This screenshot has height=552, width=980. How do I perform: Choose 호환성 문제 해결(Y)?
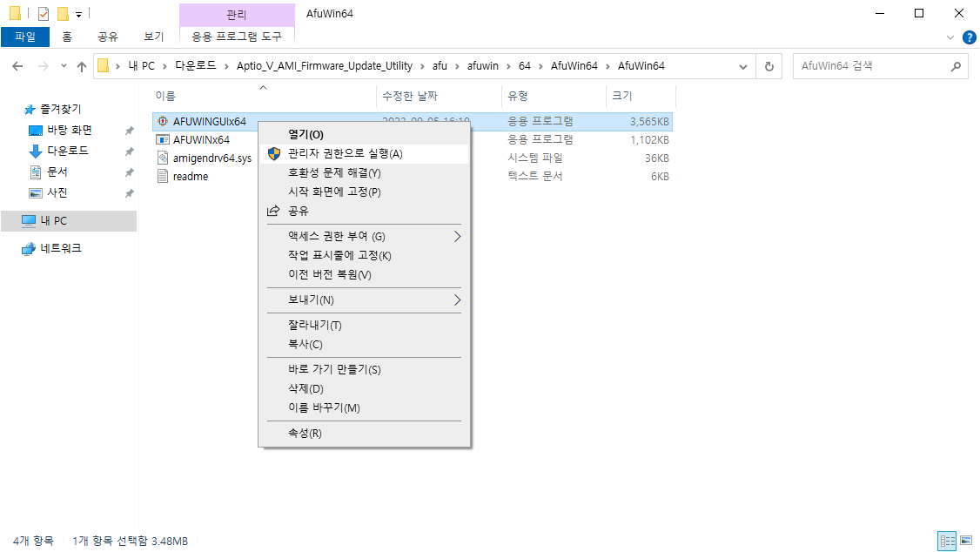tap(365, 172)
